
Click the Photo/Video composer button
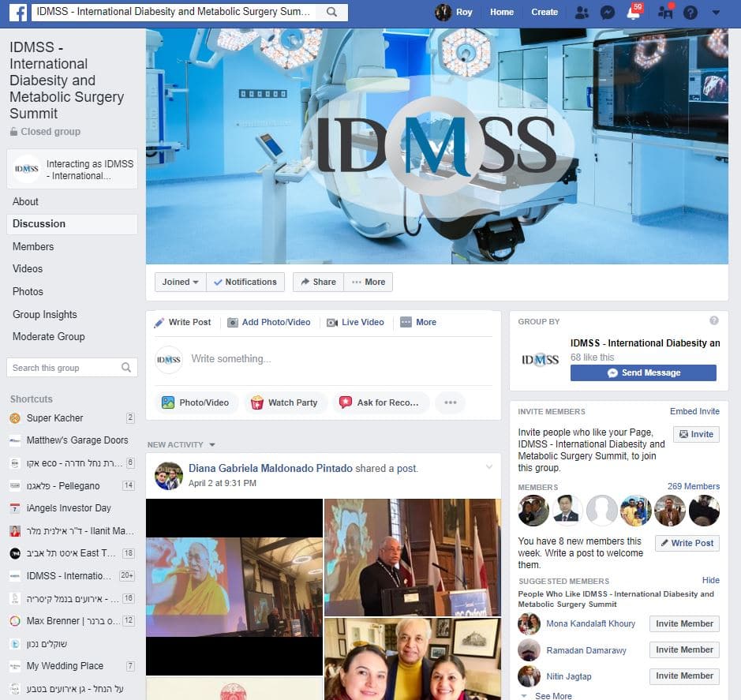pos(195,402)
